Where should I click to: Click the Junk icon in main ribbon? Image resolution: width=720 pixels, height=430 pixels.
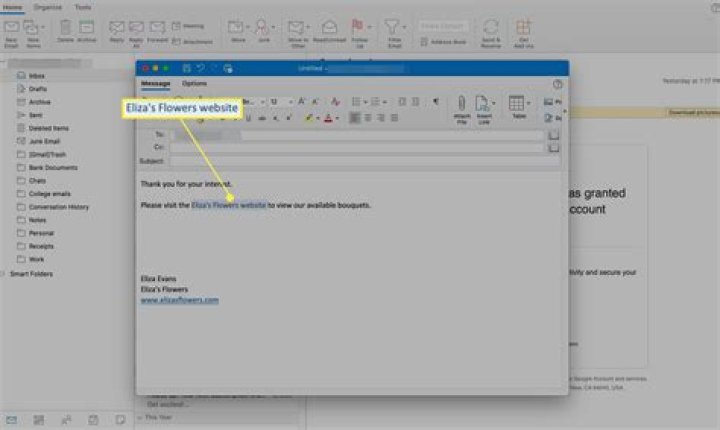coord(262,27)
